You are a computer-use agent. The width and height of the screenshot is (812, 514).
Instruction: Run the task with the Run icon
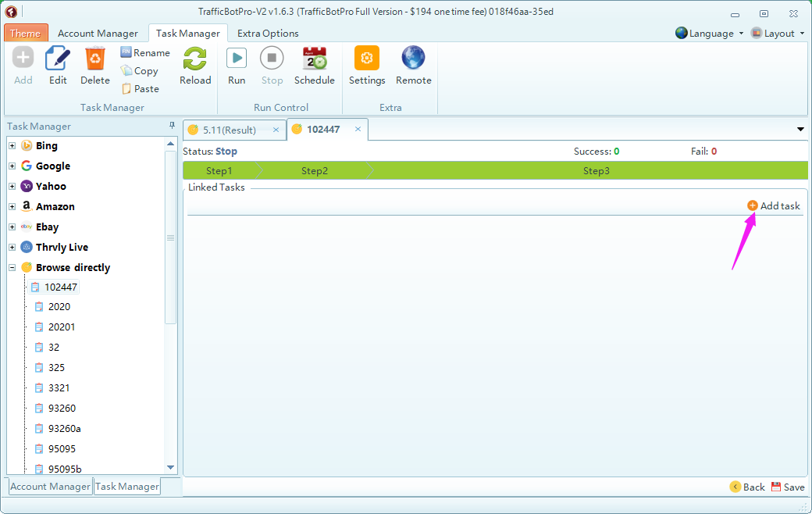[x=237, y=59]
